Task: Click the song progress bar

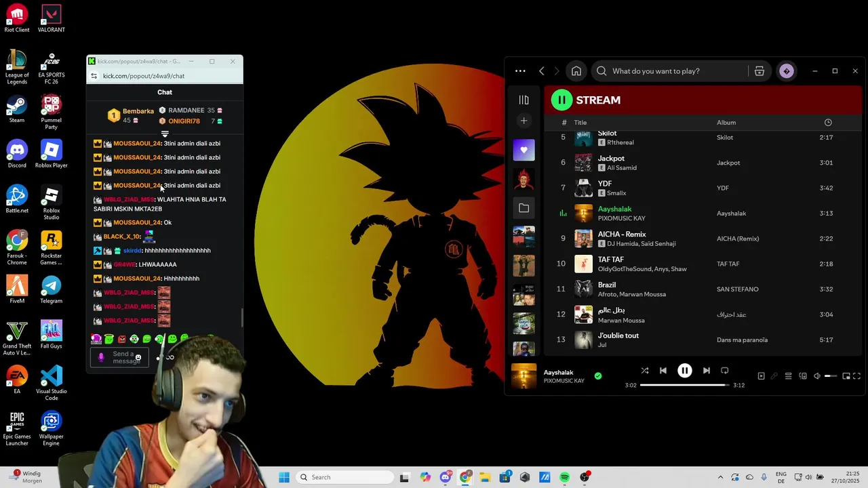Action: pyautogui.click(x=685, y=385)
